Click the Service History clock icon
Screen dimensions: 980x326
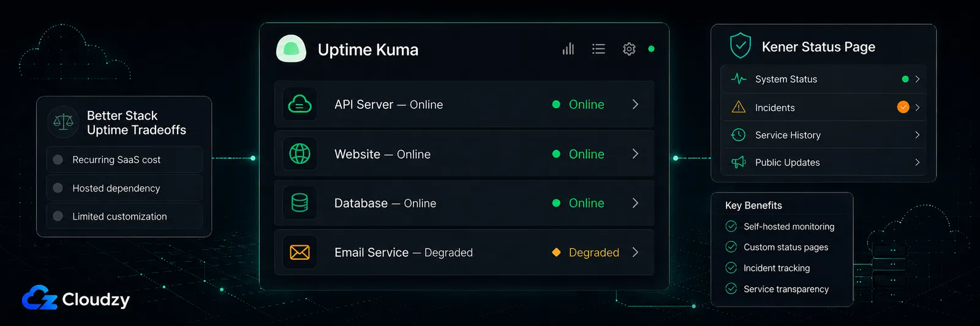click(739, 135)
